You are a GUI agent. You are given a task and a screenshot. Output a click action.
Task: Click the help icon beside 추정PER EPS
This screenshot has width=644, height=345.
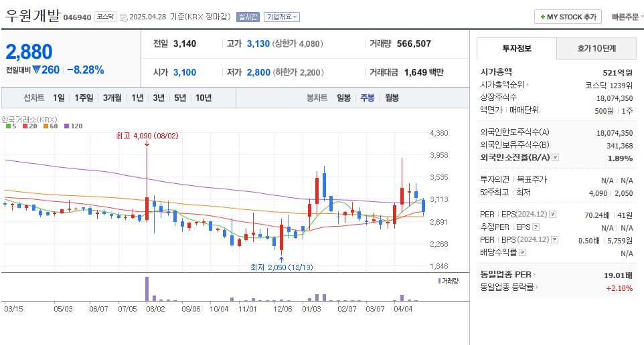pyautogui.click(x=536, y=227)
